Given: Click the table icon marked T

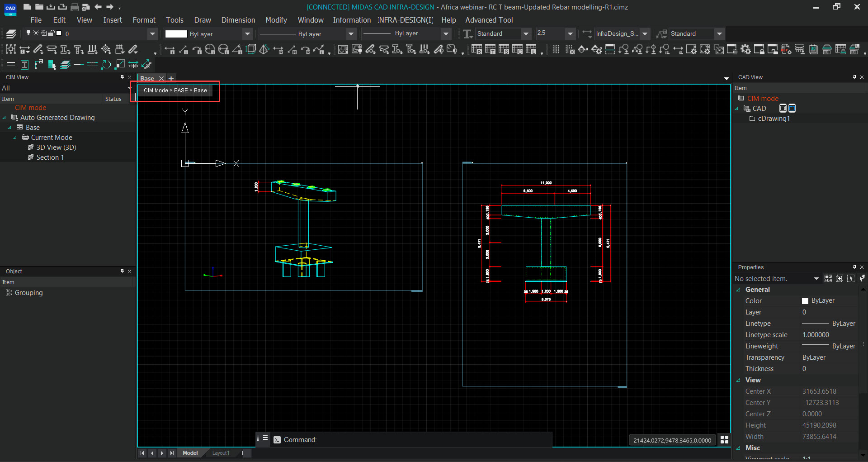Looking at the screenshot, I should coord(490,49).
